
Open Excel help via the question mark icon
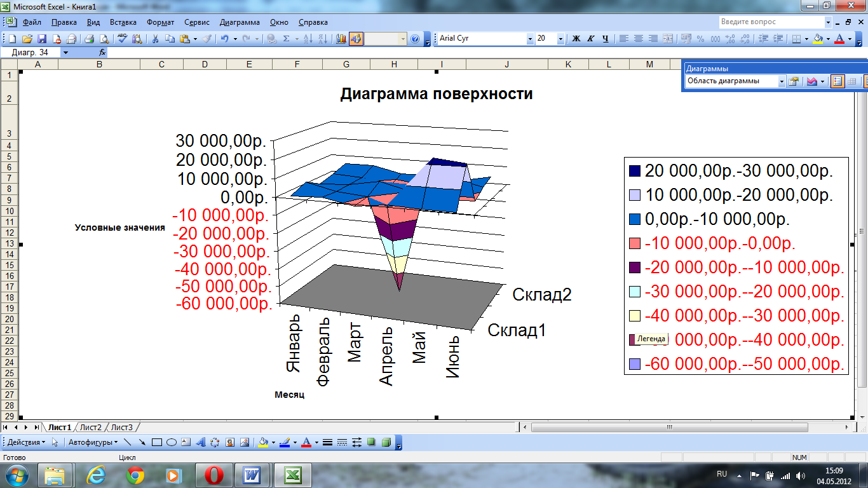point(415,39)
